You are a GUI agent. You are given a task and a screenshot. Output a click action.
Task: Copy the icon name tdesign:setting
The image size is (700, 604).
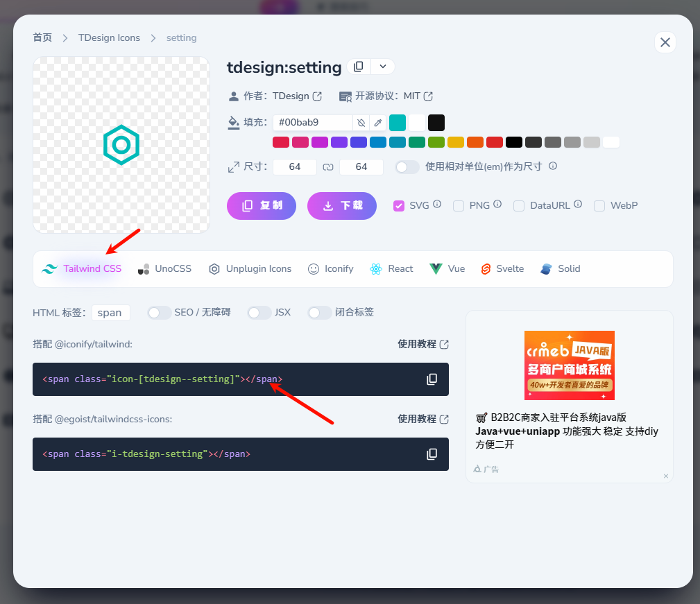(x=359, y=67)
